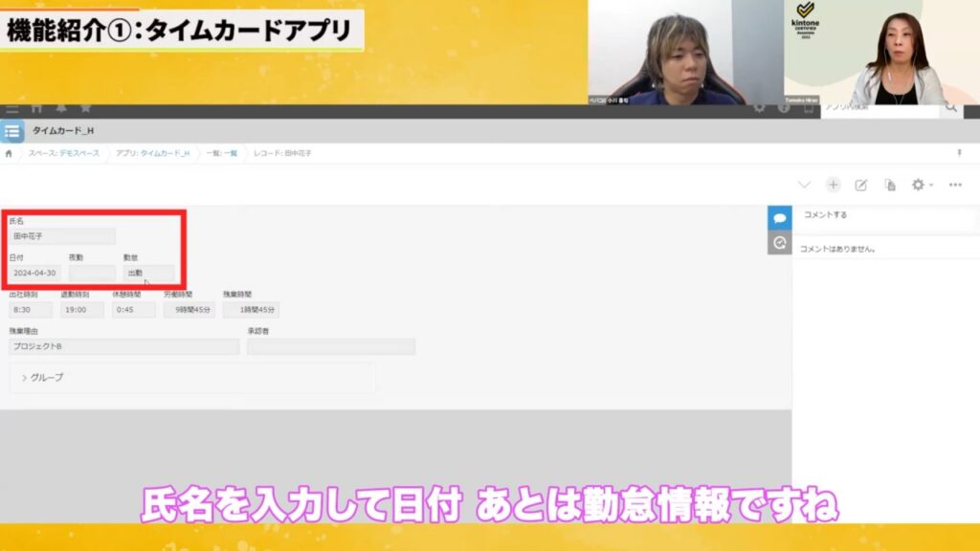Collapse the record header with the chevron icon
This screenshot has width=980, height=551.
coord(805,184)
